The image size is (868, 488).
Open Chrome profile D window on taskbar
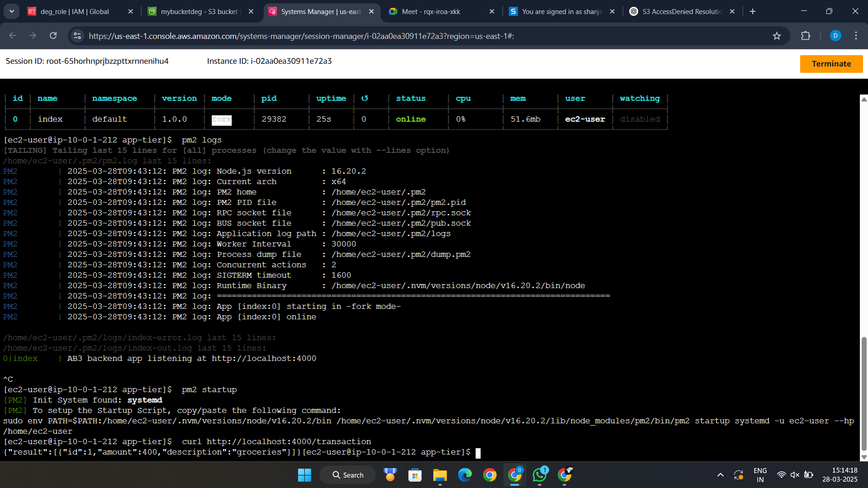coord(515,475)
